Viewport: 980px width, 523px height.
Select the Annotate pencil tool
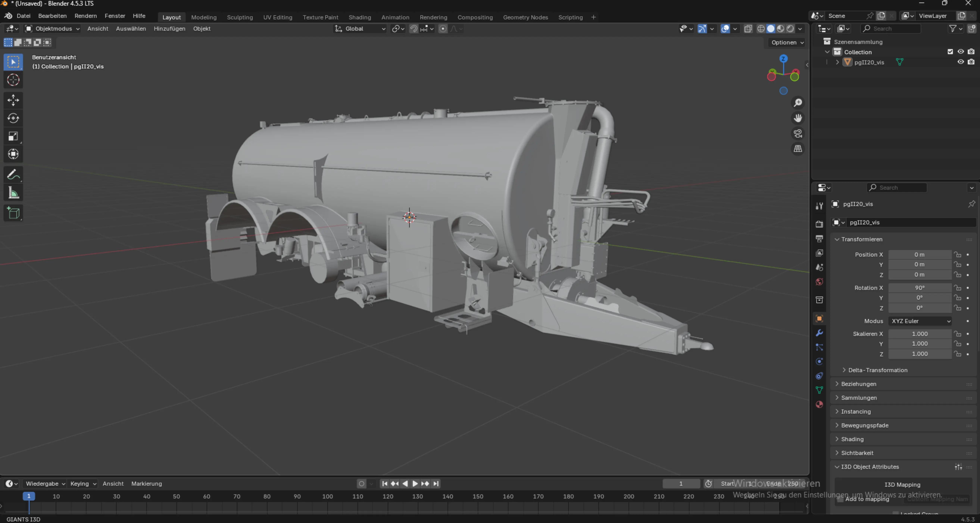13,175
